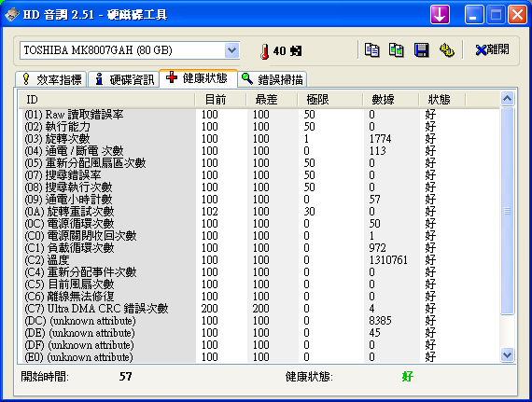Select the (08) 搜尋執行次數 row
Screen dimensions: 532x402
[x=259, y=187]
